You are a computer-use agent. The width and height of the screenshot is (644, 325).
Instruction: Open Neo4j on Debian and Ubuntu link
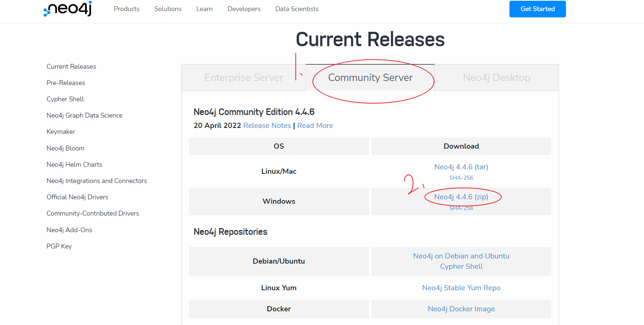461,256
